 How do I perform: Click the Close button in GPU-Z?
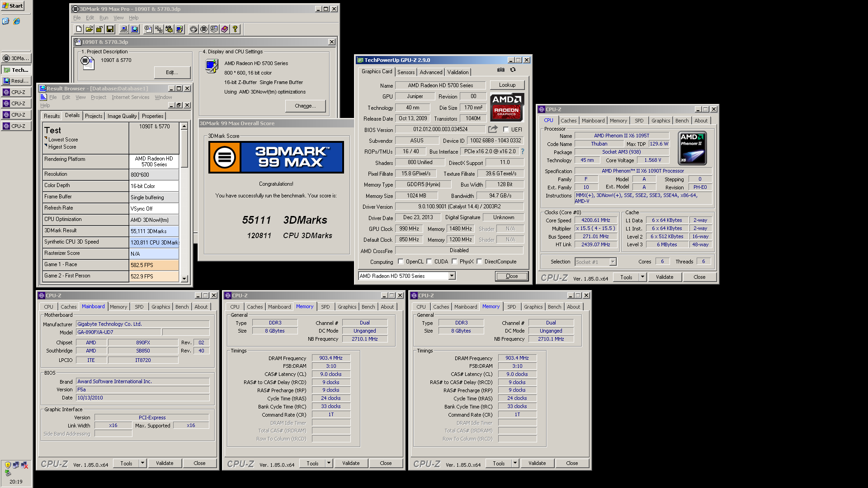pos(512,276)
